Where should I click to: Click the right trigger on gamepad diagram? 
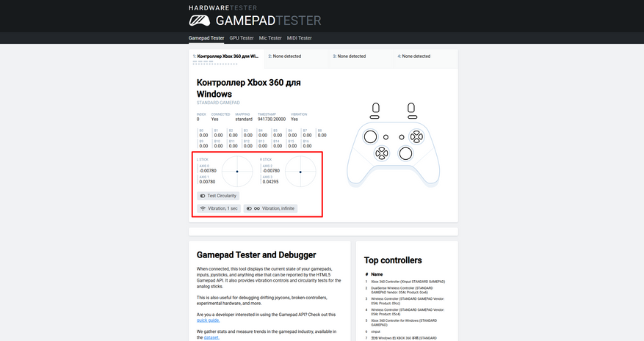(x=411, y=108)
